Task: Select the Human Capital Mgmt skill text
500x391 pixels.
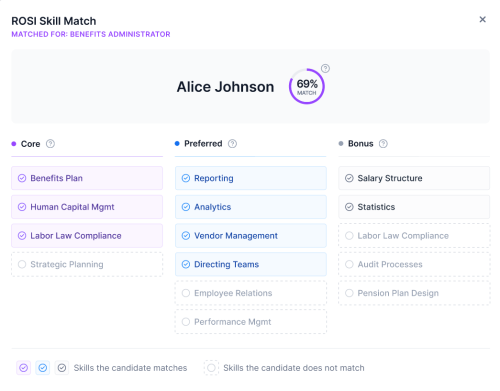Action: click(x=72, y=207)
